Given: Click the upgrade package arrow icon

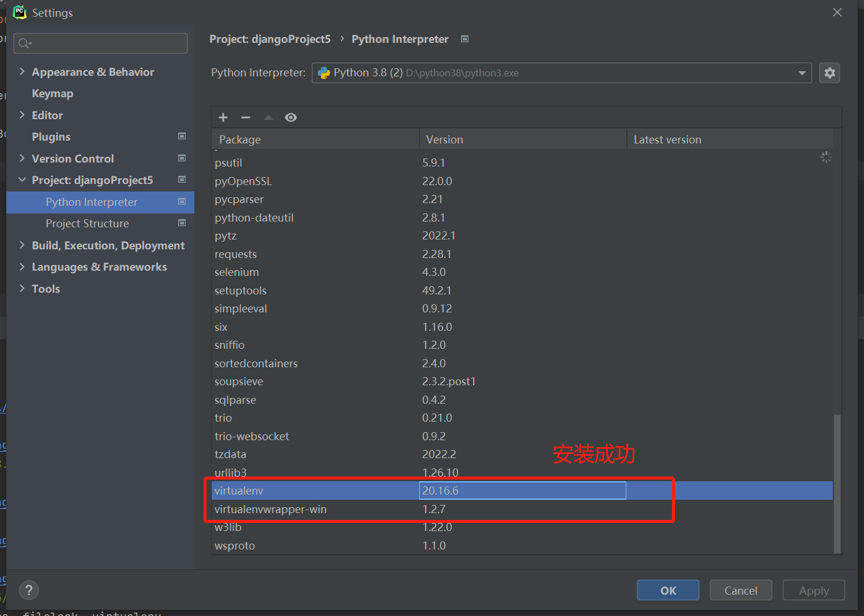Looking at the screenshot, I should 268,117.
